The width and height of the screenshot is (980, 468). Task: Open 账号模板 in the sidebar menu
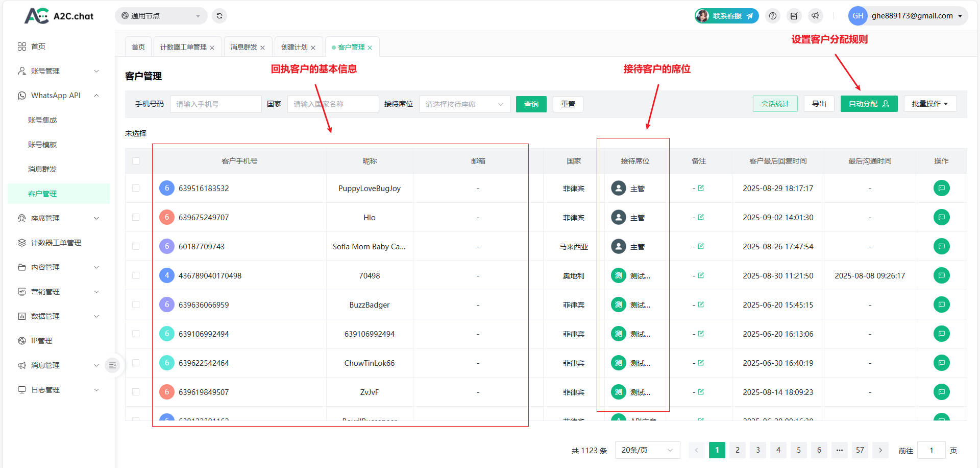click(x=42, y=145)
